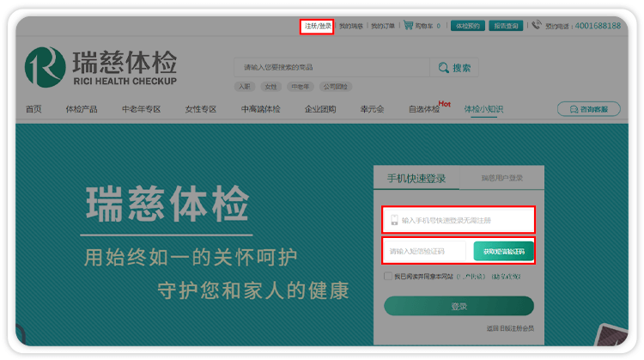Click the 获取短信验证码 button
644x360 pixels.
tap(503, 251)
